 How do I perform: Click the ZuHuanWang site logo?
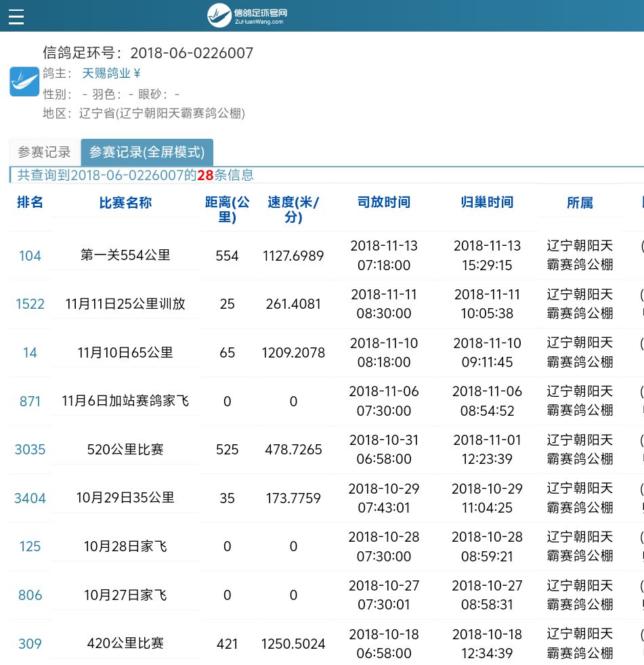pos(257,16)
